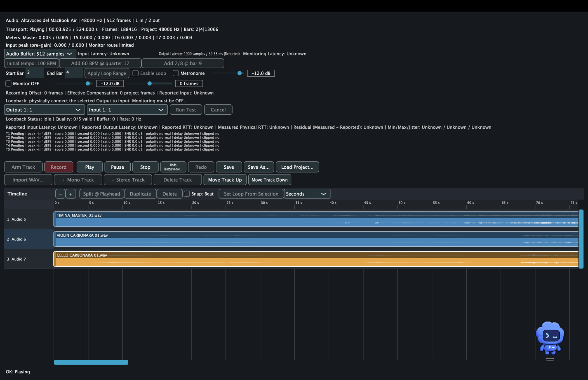Start recording with the Record button
The height and width of the screenshot is (380, 588).
pyautogui.click(x=59, y=167)
